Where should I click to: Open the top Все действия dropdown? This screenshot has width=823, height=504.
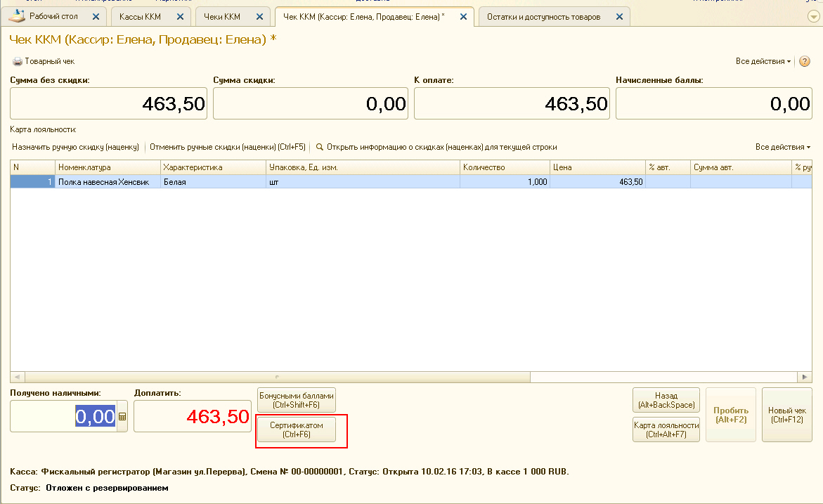coord(763,61)
